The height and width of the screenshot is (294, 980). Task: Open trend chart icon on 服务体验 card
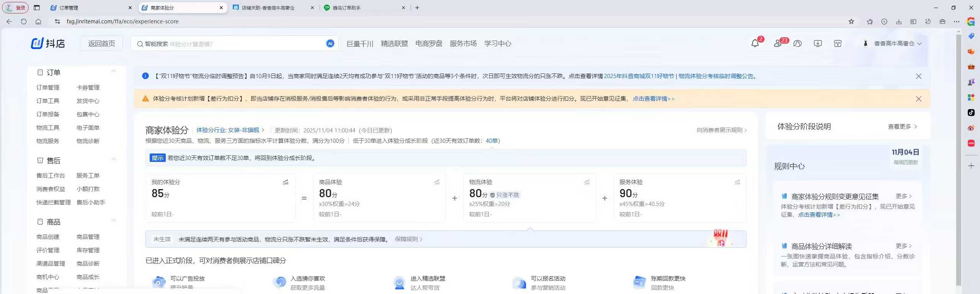pos(737,182)
